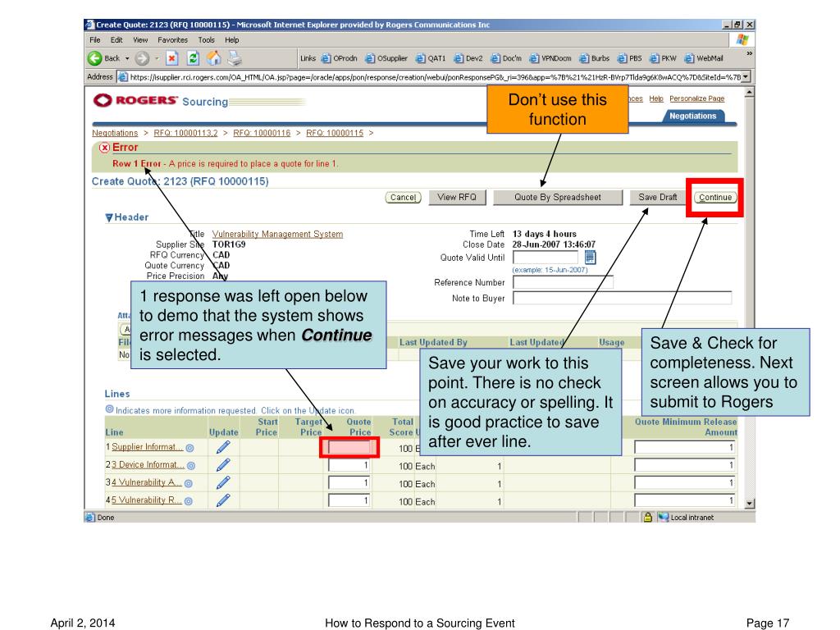Click the pencil Update icon for 5 Vulnerability R
The height and width of the screenshot is (630, 840).
(223, 500)
